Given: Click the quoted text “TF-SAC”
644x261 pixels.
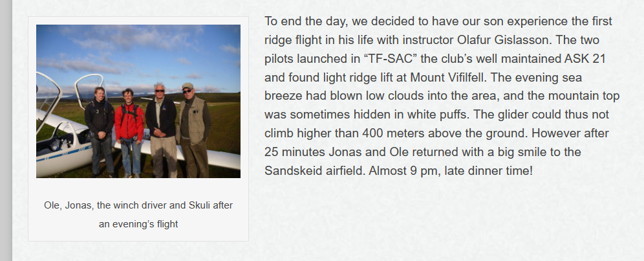Looking at the screenshot, I should pyautogui.click(x=390, y=59).
